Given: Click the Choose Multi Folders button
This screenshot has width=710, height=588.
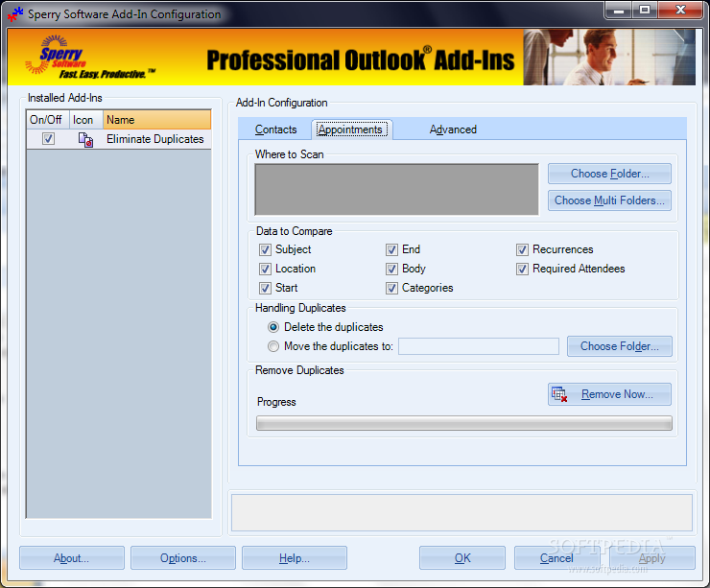Looking at the screenshot, I should coord(609,200).
